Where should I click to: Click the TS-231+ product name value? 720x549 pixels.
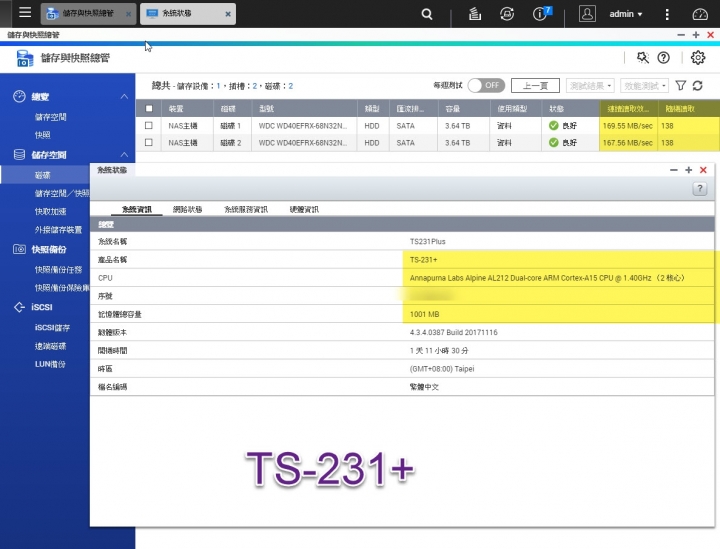(x=423, y=260)
